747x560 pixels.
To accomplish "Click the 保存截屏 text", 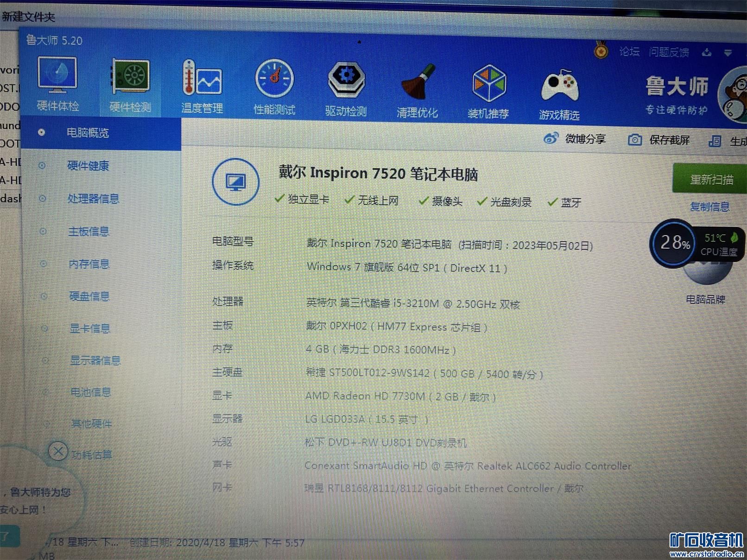I will [x=669, y=140].
